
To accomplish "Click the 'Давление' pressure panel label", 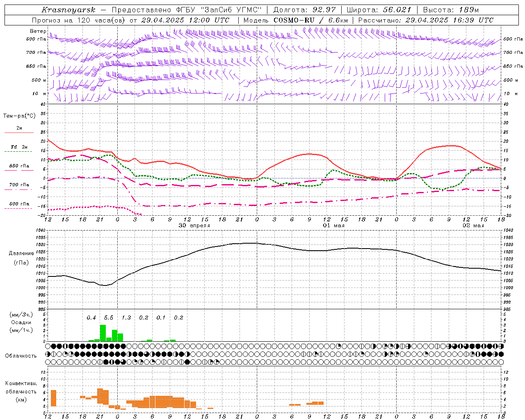I will click(21, 253).
